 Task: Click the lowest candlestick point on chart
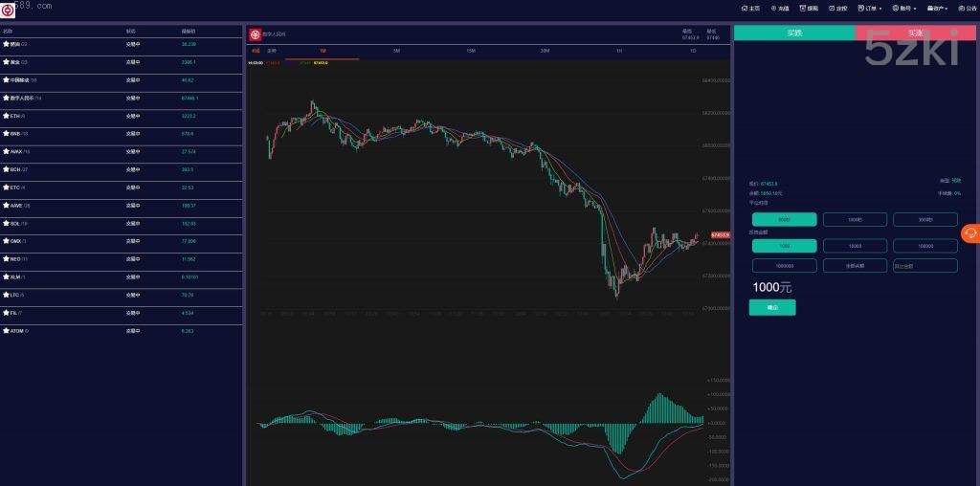coord(616,297)
